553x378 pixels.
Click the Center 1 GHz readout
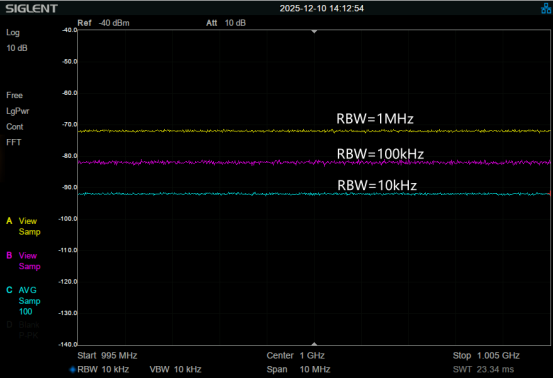coord(296,355)
